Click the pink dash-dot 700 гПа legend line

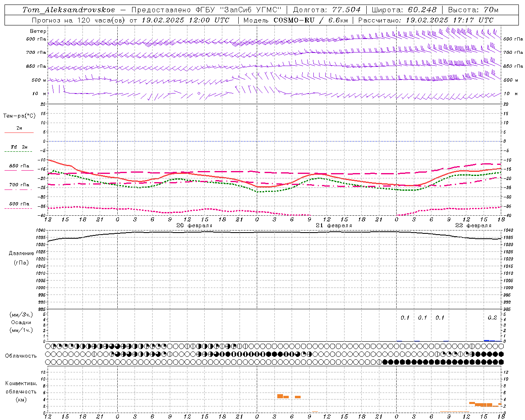point(19,189)
